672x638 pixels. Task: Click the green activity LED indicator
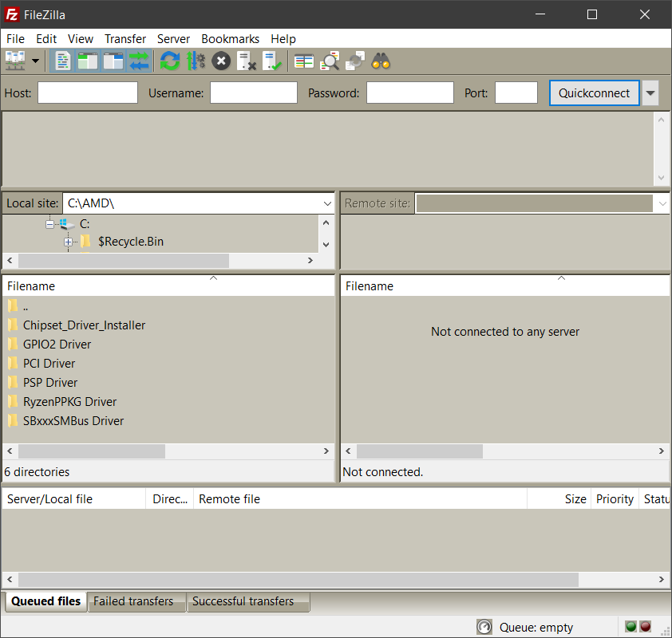tap(630, 627)
